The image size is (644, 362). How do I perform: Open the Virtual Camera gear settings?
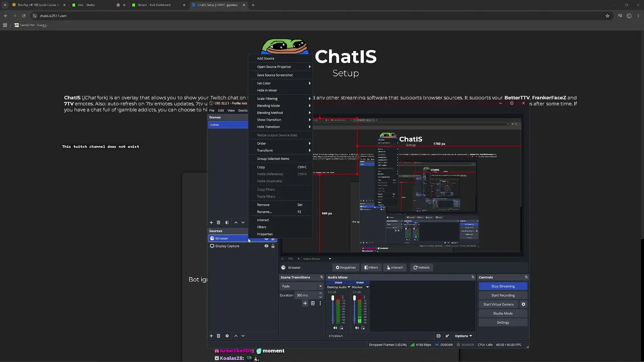tap(523, 304)
